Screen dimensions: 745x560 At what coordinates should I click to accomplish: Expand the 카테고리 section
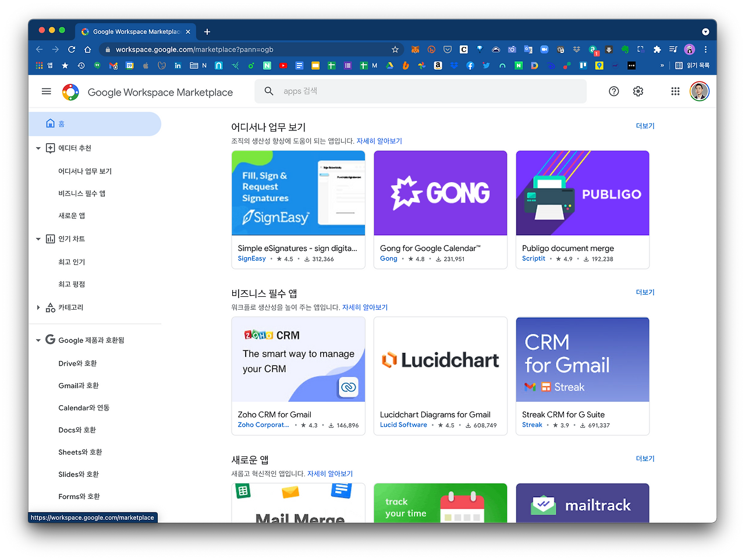(x=38, y=307)
